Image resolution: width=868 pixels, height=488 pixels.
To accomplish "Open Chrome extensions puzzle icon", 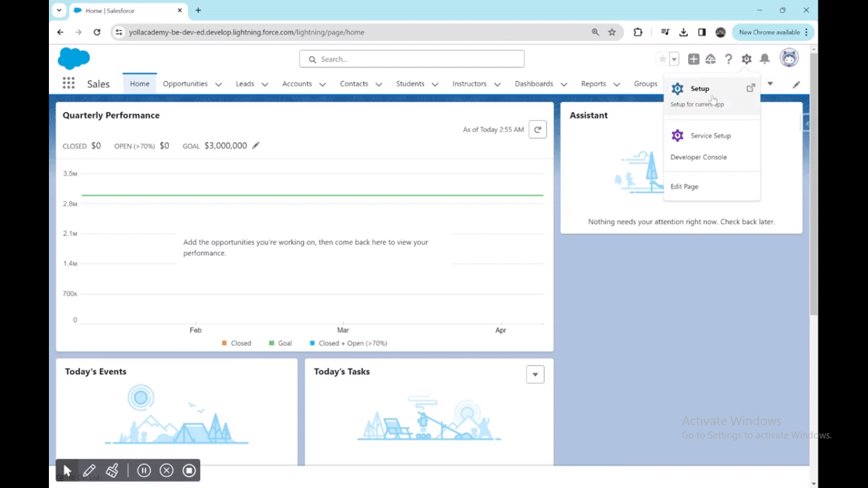I will (638, 32).
